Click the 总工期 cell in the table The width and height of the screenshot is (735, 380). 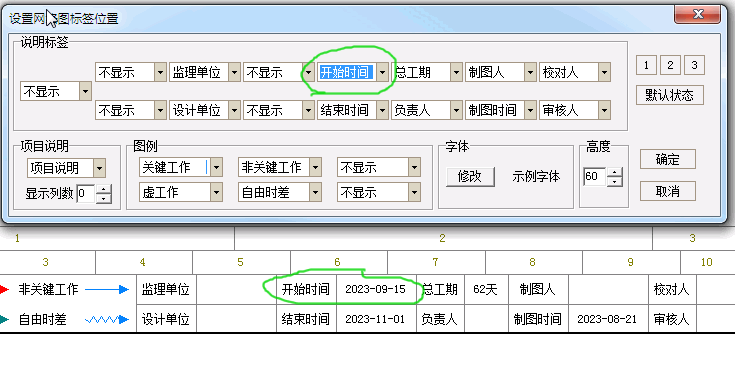point(440,289)
